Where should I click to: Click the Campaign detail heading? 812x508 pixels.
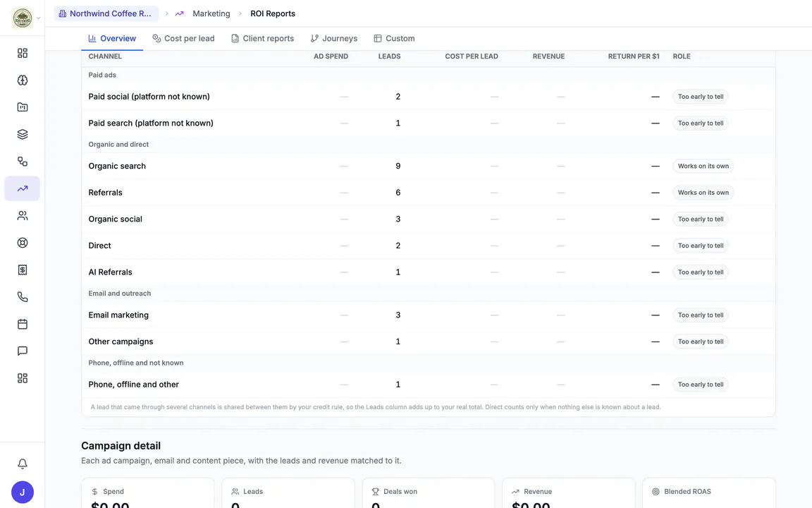(x=121, y=446)
